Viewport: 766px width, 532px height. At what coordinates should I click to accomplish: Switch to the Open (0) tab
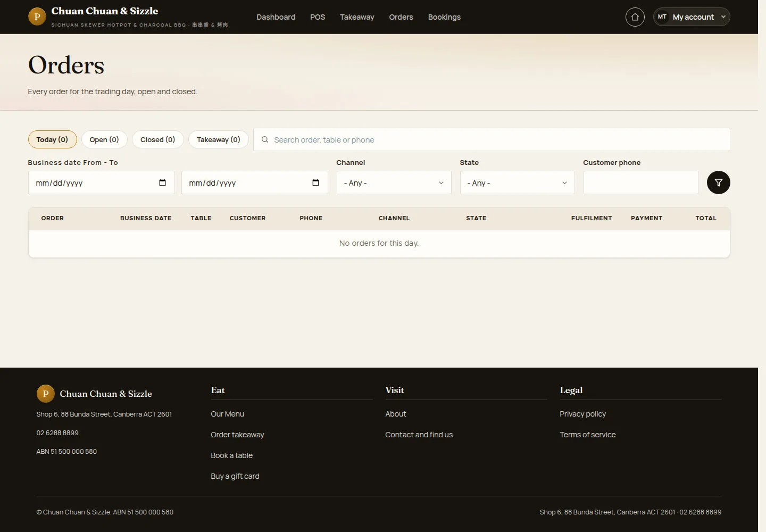click(x=104, y=139)
